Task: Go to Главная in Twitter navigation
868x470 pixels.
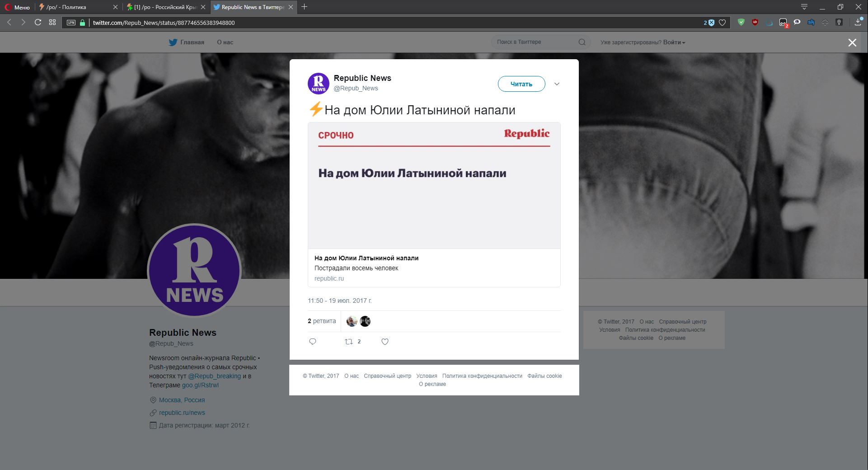Action: (192, 42)
